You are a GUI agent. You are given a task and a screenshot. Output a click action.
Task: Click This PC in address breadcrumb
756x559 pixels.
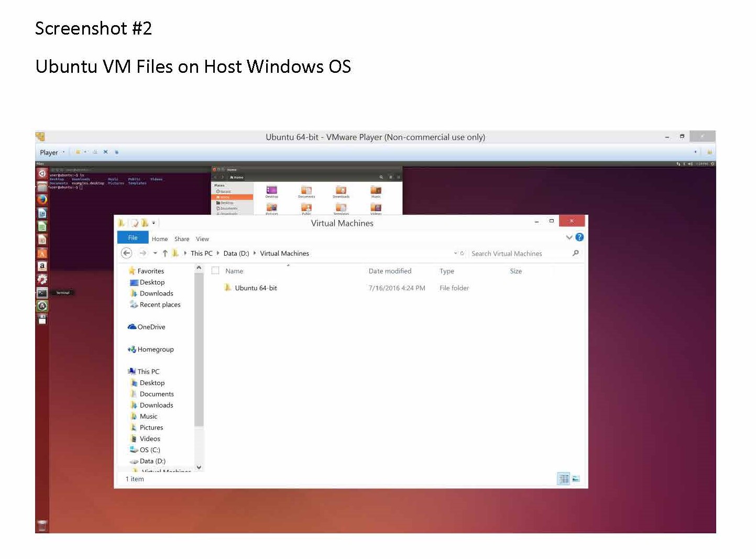(x=202, y=254)
